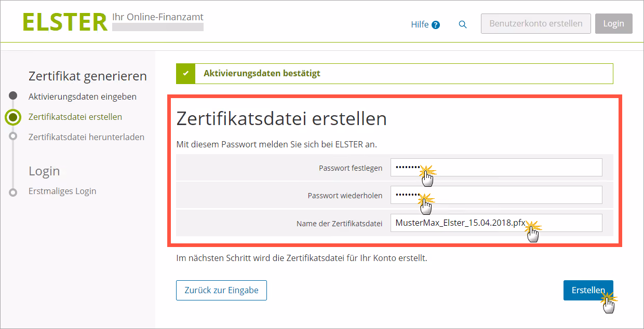Click the Zurück zur Eingabe button
This screenshot has height=329, width=644.
tap(222, 291)
